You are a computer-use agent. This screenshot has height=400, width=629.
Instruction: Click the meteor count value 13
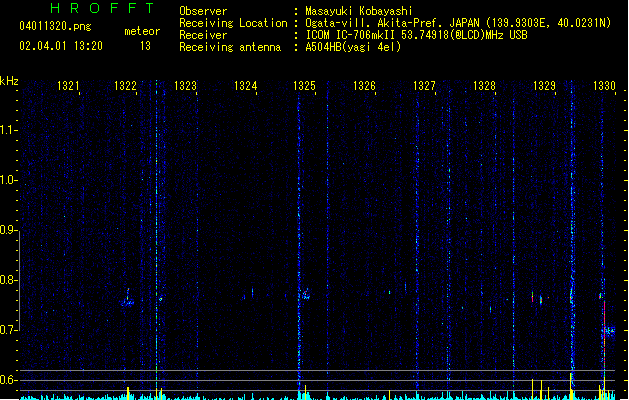145,46
